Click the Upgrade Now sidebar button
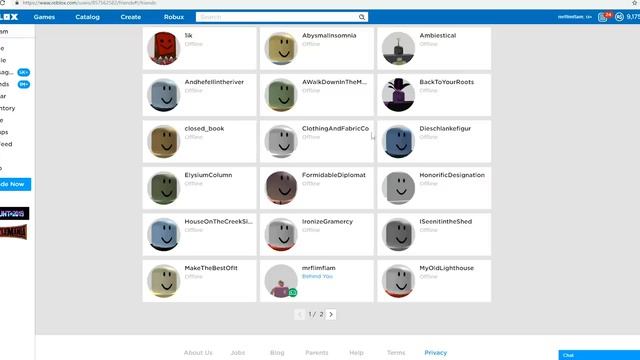This screenshot has width=640, height=360. (15, 184)
